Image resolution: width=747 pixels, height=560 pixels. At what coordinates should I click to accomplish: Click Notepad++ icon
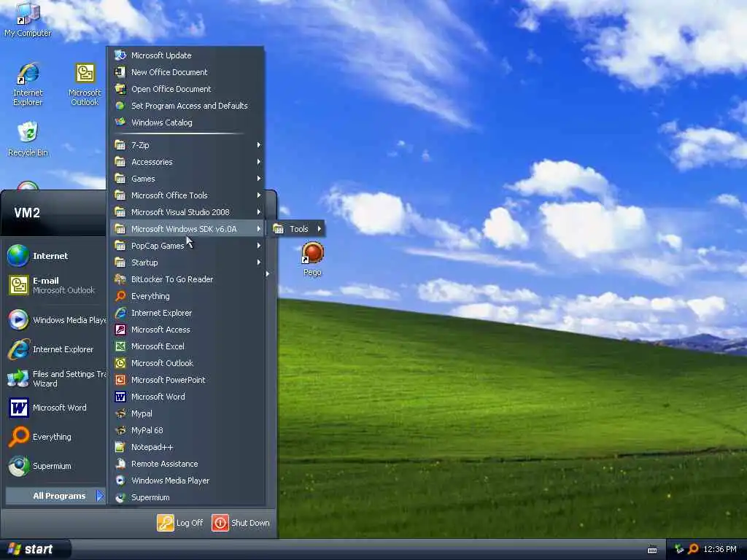(120, 447)
